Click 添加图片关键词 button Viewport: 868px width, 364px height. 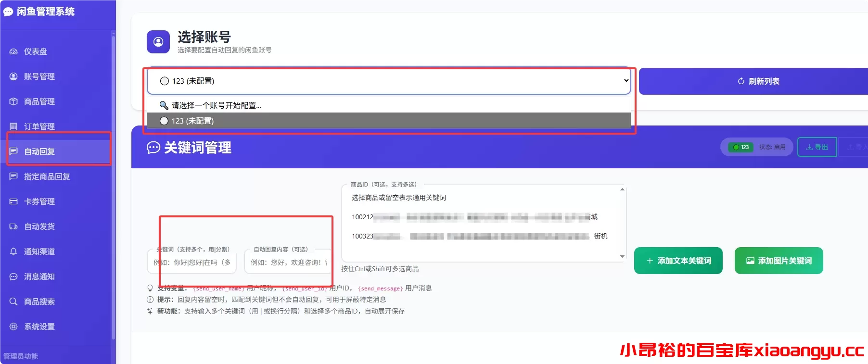point(779,261)
